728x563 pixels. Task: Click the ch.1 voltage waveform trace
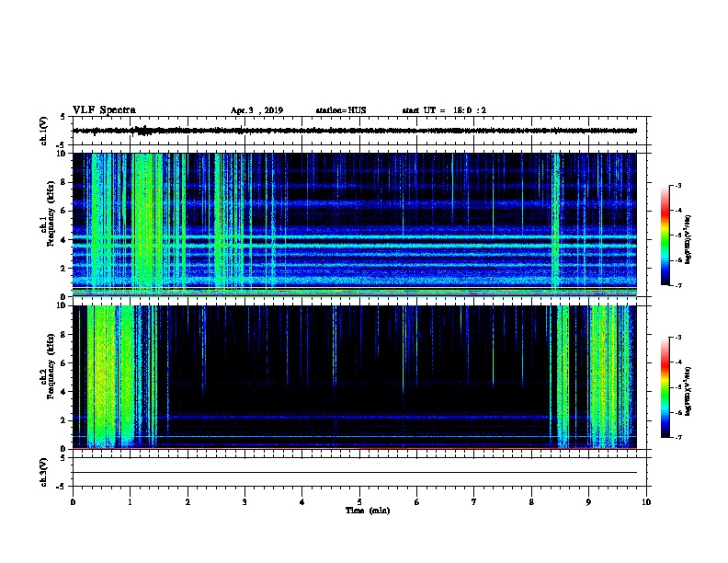coord(355,131)
